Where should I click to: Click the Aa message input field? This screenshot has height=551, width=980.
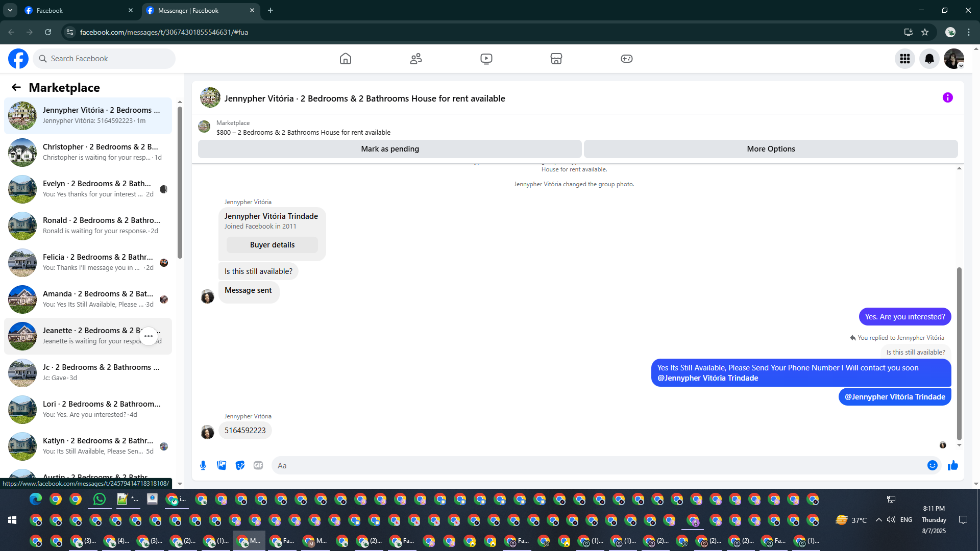(x=597, y=465)
